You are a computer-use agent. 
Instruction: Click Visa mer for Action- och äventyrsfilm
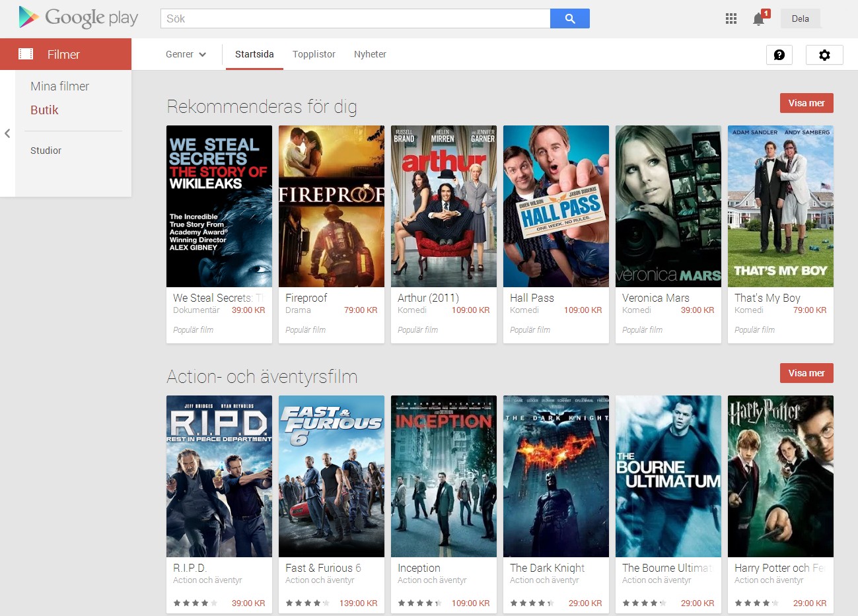tap(806, 373)
